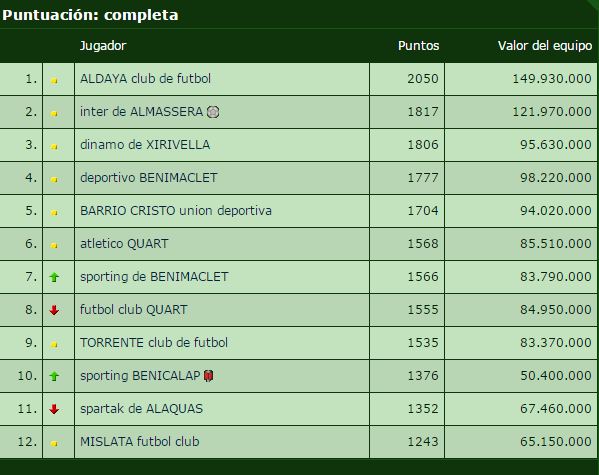Click the Puntos column header

pos(418,46)
